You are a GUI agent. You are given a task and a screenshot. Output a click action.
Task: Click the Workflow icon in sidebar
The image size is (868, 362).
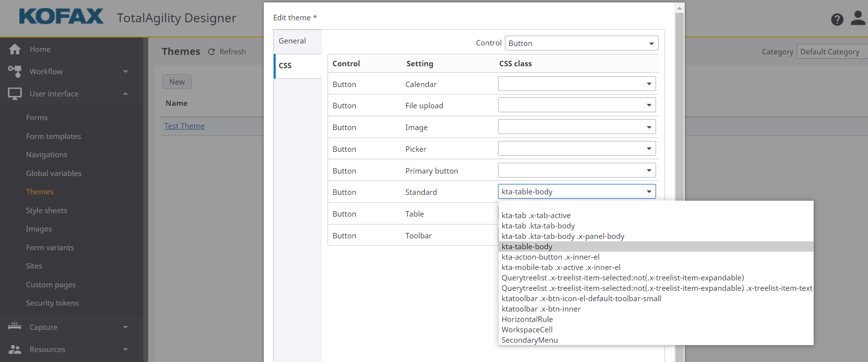click(15, 71)
